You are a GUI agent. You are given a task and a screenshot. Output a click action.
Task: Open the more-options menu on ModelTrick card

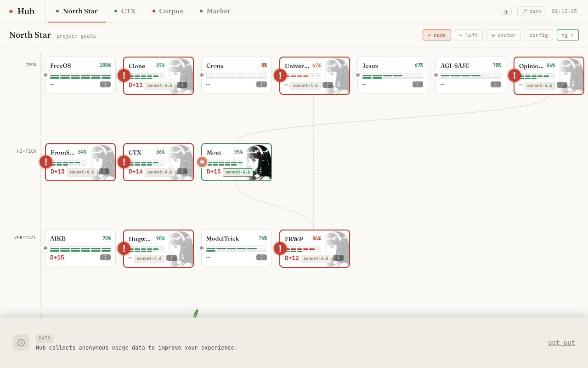pos(261,258)
